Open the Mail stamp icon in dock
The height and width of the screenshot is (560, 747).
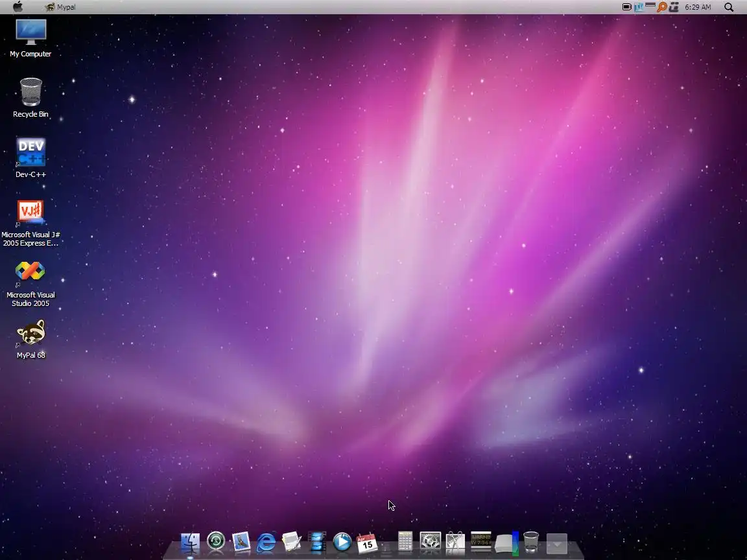click(241, 542)
